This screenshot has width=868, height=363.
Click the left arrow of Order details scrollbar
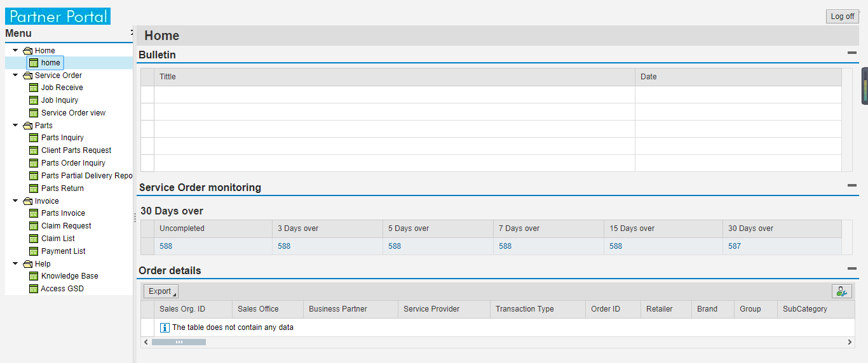(x=146, y=342)
